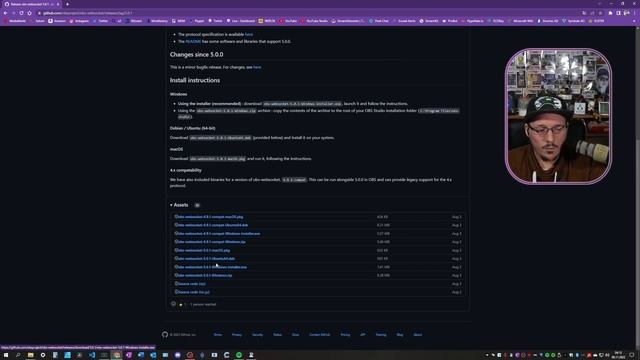Open About footer link
640x360 pixels.
418,335
